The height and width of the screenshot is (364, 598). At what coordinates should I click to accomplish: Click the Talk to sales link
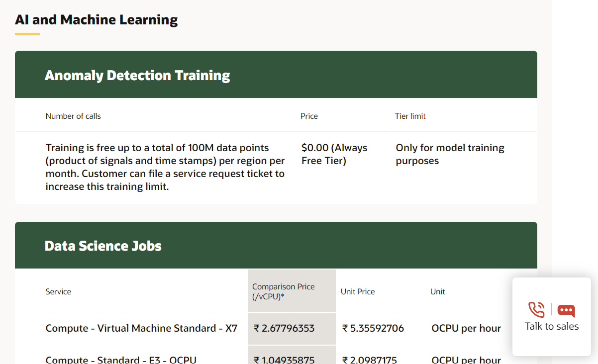[x=551, y=326]
